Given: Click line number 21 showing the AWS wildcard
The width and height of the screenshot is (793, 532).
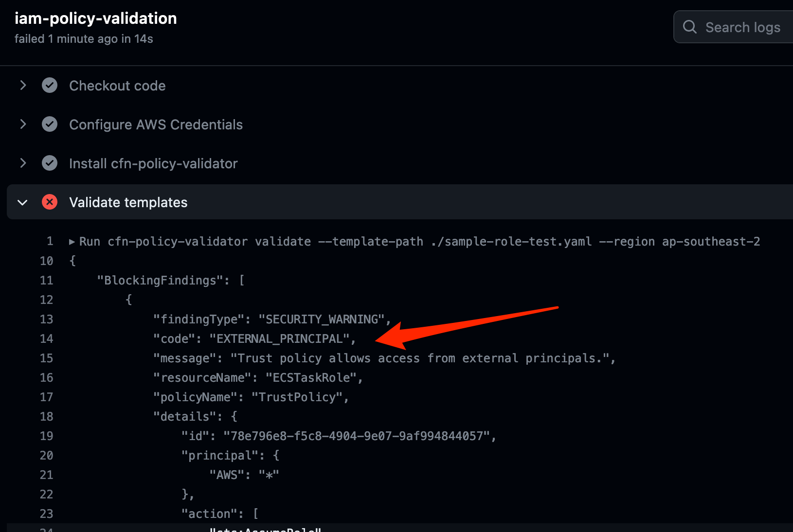Looking at the screenshot, I should pyautogui.click(x=46, y=475).
